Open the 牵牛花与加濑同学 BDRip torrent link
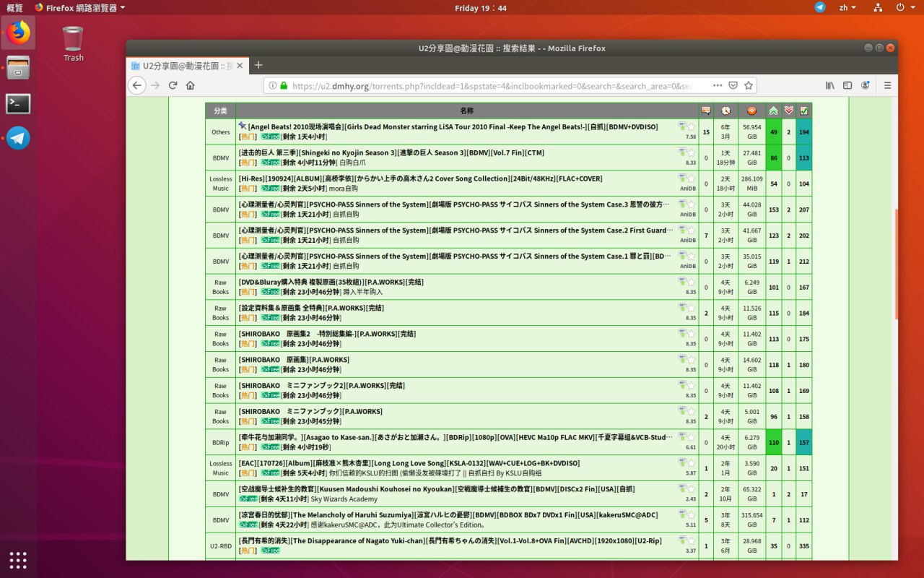 455,437
